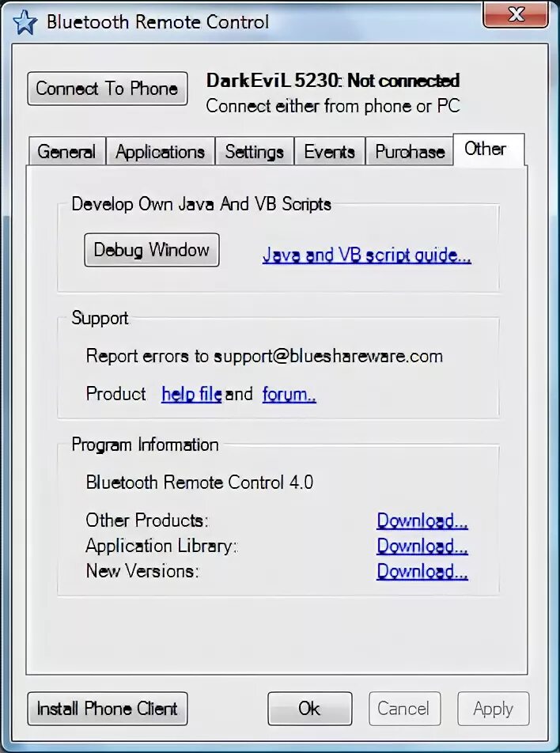Click the support@blueshareware.com email text
560x753 pixels.
click(328, 356)
